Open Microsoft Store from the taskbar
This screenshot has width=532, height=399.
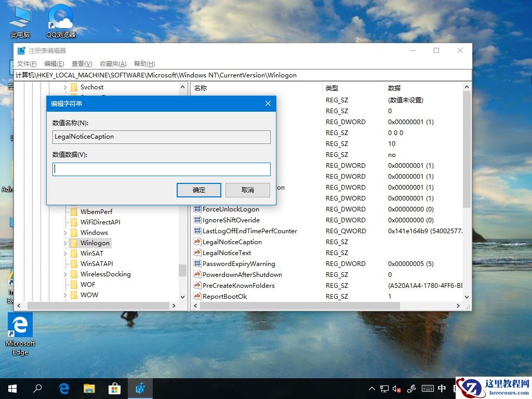coord(114,388)
